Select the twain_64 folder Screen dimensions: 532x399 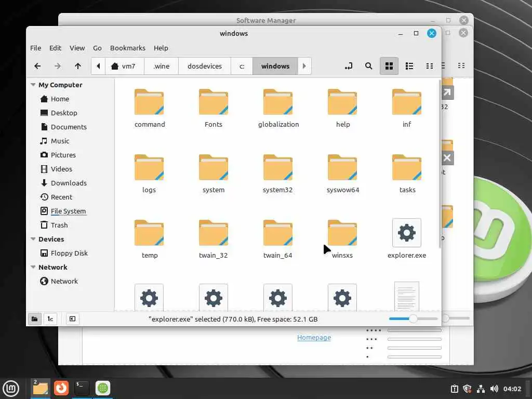[x=278, y=239]
